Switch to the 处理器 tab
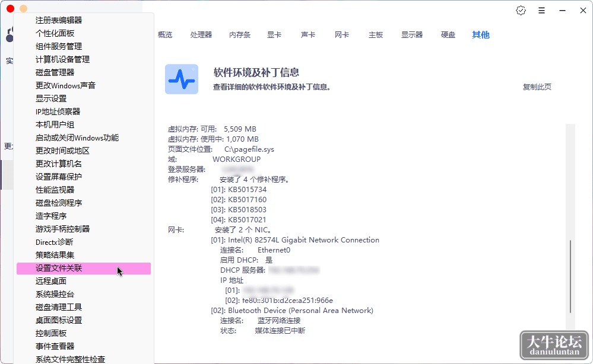The width and height of the screenshot is (593, 364). (x=201, y=35)
